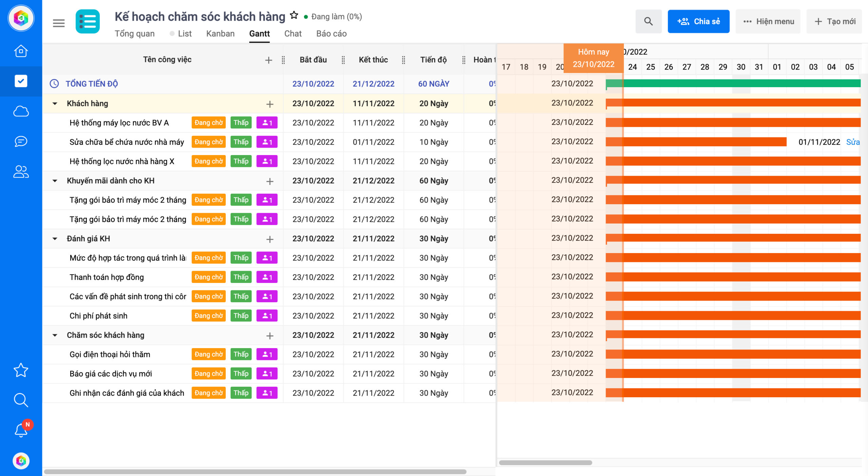Image resolution: width=868 pixels, height=476 pixels.
Task: Switch to Chat tab
Action: coord(293,34)
